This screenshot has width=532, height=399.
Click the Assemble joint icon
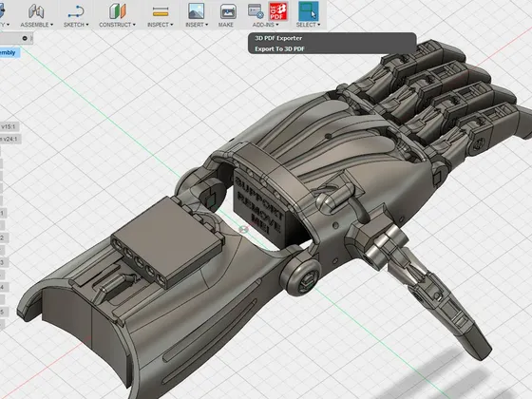[x=36, y=11]
